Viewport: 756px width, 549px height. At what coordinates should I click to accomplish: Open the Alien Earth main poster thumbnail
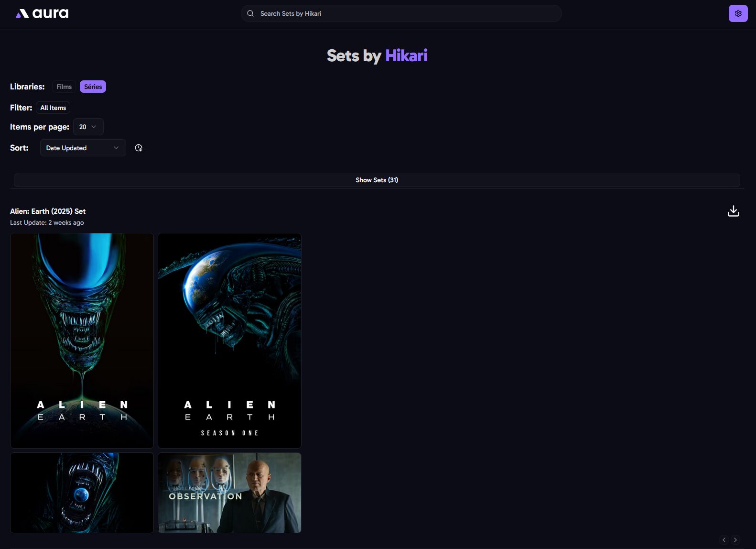(82, 340)
